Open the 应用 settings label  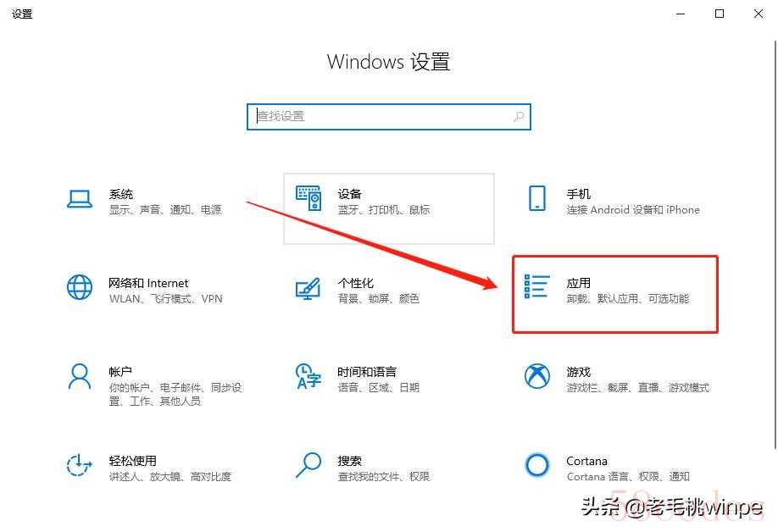pyautogui.click(x=579, y=283)
